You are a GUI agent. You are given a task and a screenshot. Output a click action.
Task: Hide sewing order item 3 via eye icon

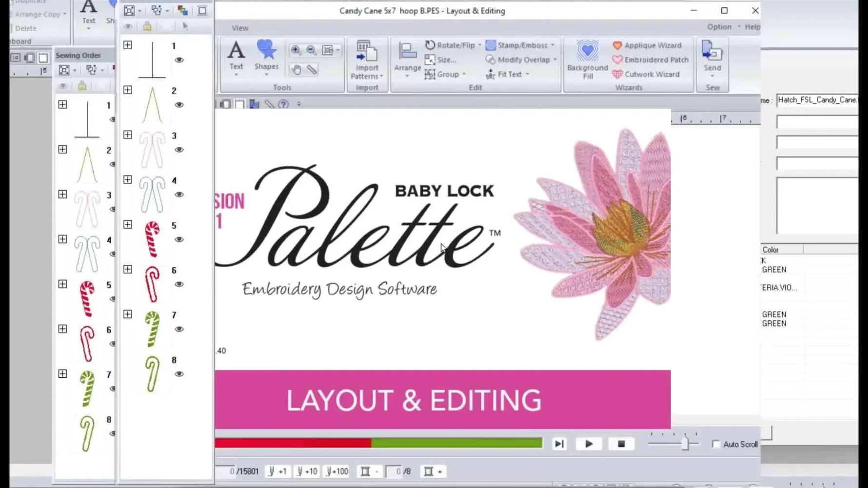[x=179, y=150]
